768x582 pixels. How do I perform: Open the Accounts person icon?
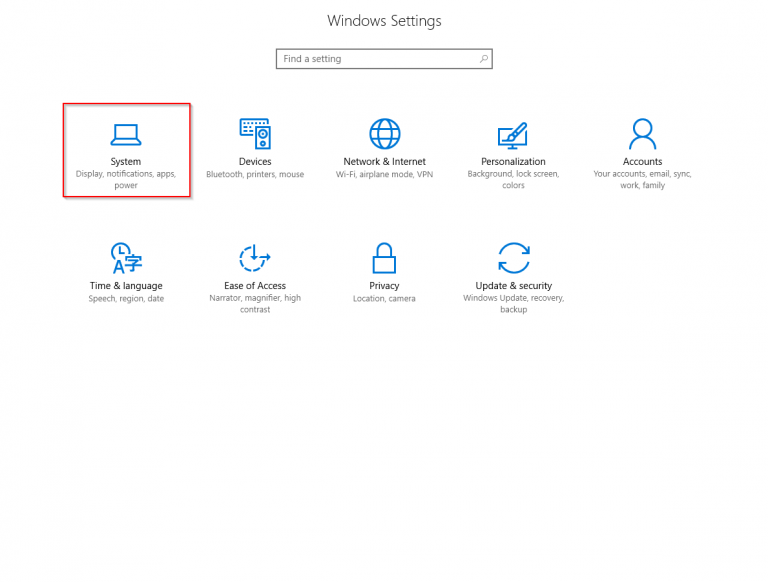tap(642, 134)
